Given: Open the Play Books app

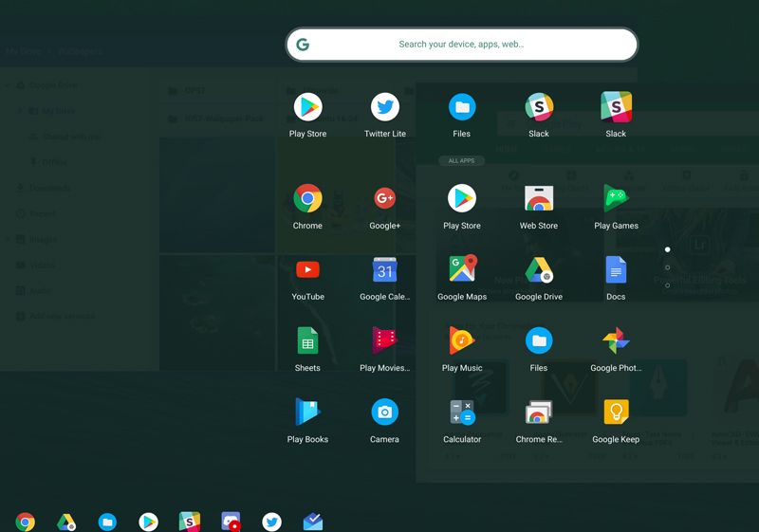Looking at the screenshot, I should 307,413.
